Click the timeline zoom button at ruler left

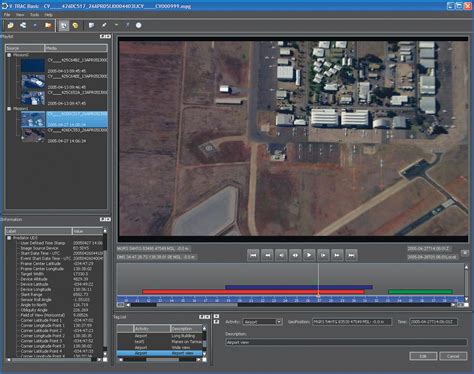pos(121,305)
